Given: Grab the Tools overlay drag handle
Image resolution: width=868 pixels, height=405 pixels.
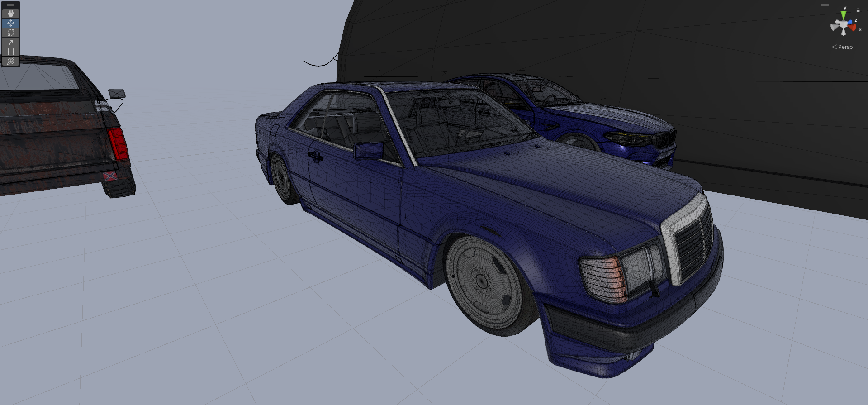Looking at the screenshot, I should (11, 5).
